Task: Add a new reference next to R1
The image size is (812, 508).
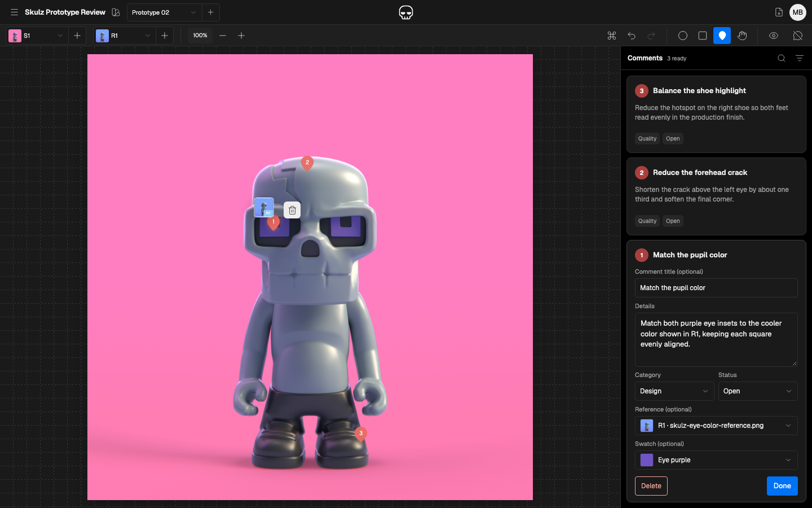Action: 165,36
